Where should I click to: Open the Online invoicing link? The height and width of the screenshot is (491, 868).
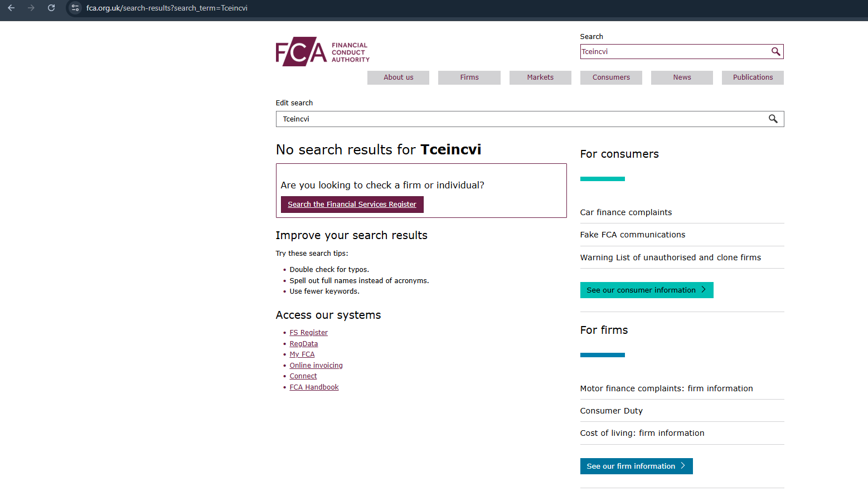click(316, 366)
